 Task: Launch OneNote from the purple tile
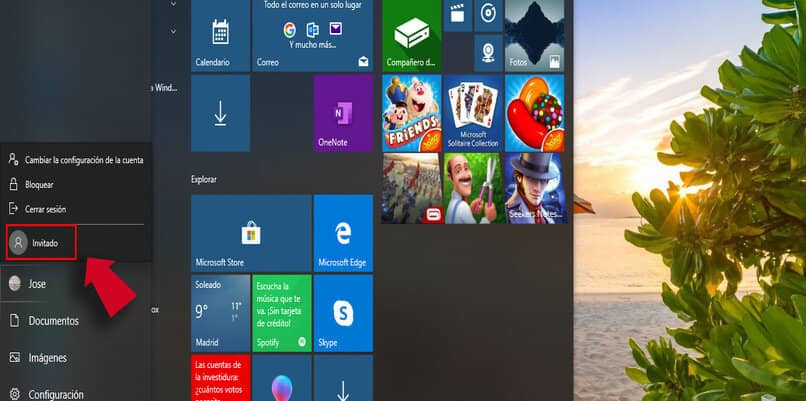(342, 113)
